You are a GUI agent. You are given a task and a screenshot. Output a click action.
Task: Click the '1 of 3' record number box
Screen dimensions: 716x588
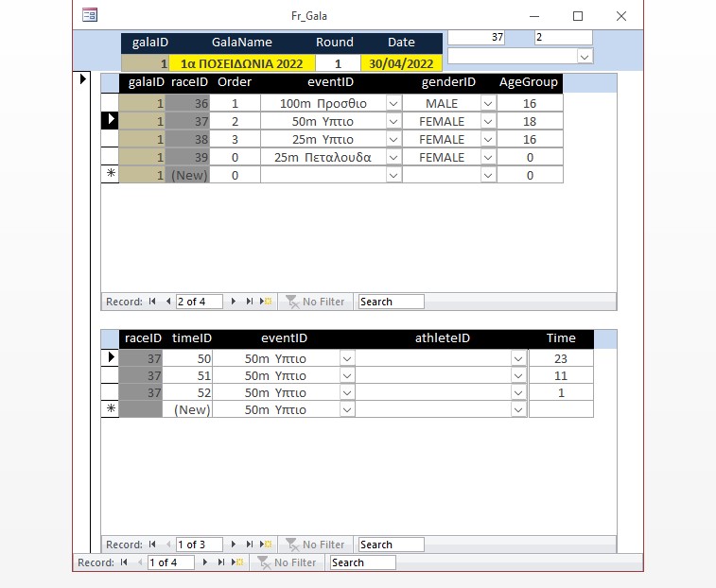coord(200,545)
